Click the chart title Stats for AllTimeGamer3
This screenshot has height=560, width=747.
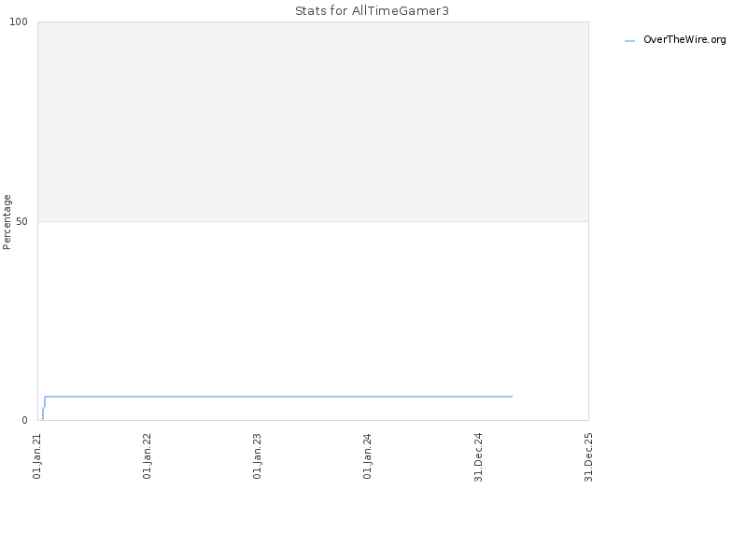click(372, 10)
